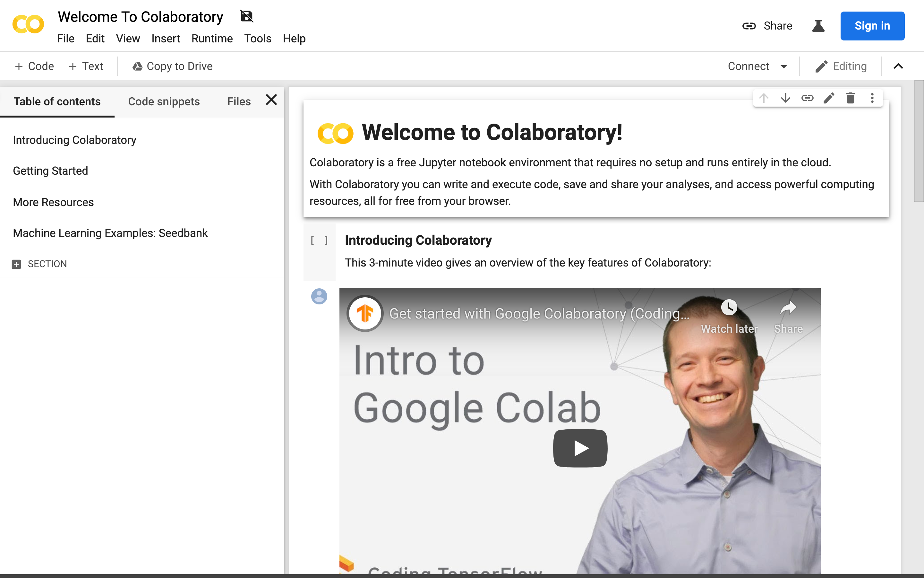Screen dimensions: 924x578
Task: Click the add SECTION plus icon
Action: click(16, 264)
